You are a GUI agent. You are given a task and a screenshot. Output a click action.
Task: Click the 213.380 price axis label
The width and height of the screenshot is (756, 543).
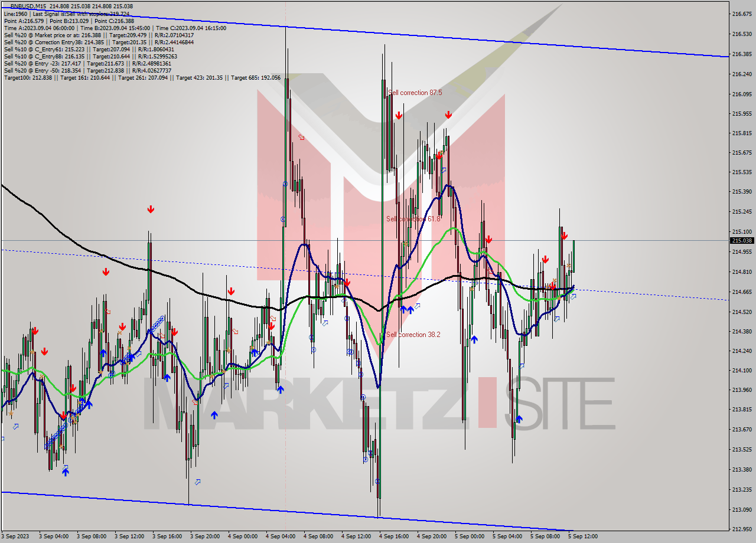pos(741,469)
